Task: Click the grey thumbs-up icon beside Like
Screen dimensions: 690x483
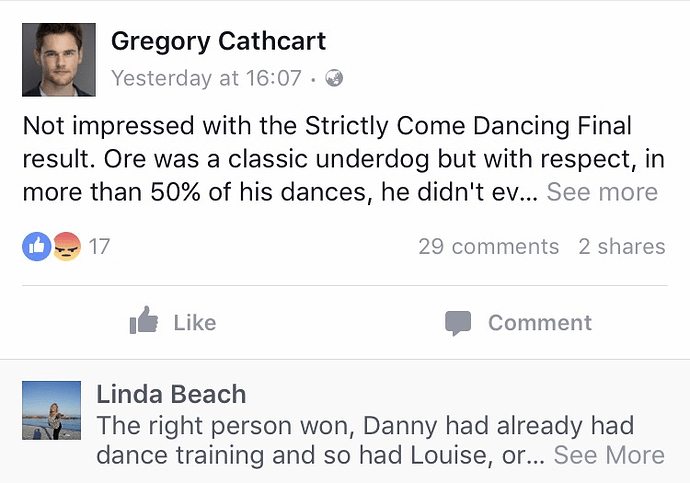Action: pos(145,322)
